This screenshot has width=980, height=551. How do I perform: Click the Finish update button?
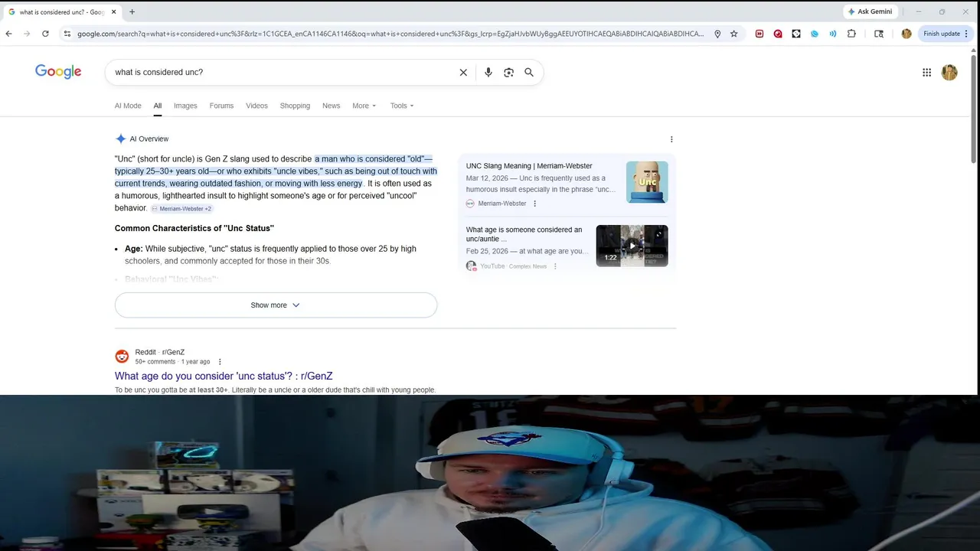tap(946, 34)
